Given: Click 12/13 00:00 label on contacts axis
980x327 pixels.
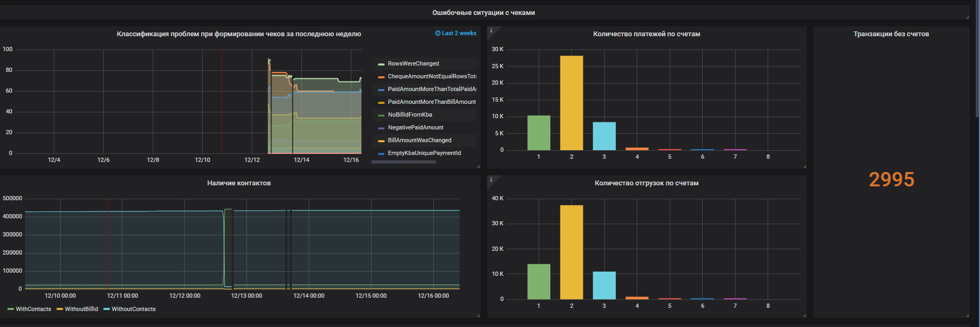Looking at the screenshot, I should (x=246, y=296).
